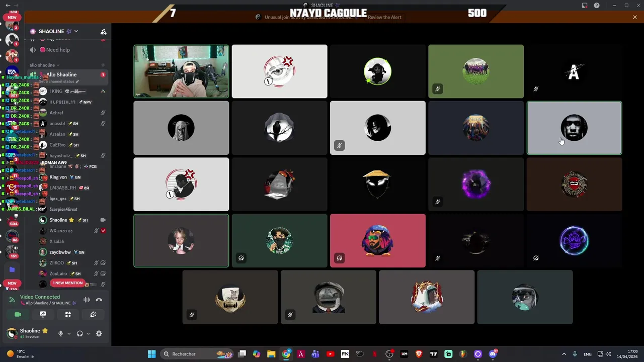Add channel to allo shaoline category

[x=103, y=65]
